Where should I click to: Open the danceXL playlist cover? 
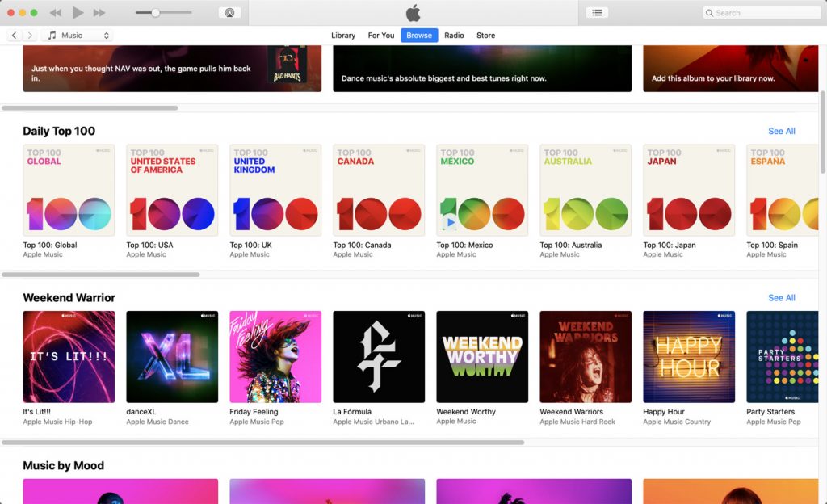coord(172,357)
